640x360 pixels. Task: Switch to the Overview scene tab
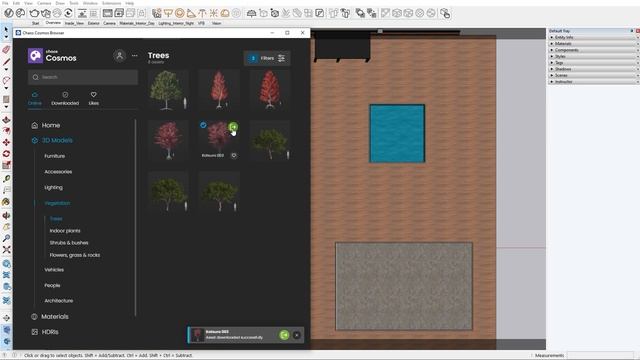(x=53, y=23)
